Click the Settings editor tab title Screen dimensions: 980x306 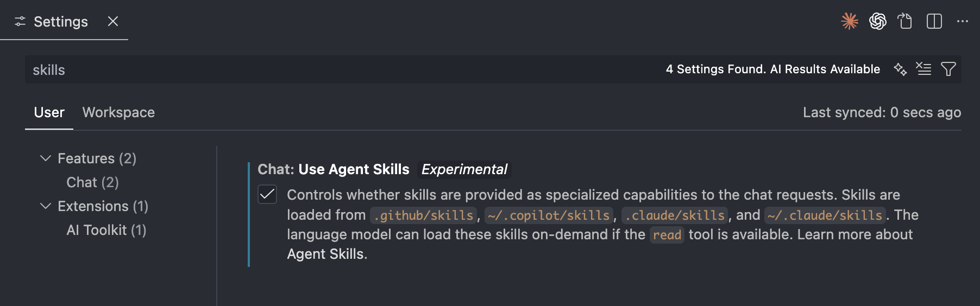click(60, 22)
